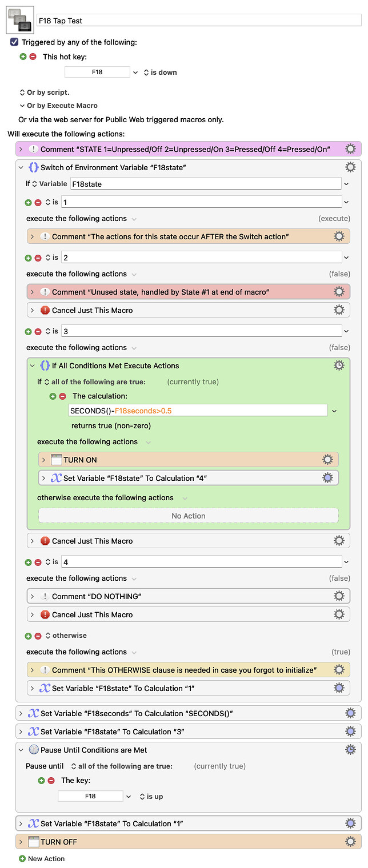The height and width of the screenshot is (868, 368).
Task: Click the No Action placeholder box
Action: (x=188, y=516)
